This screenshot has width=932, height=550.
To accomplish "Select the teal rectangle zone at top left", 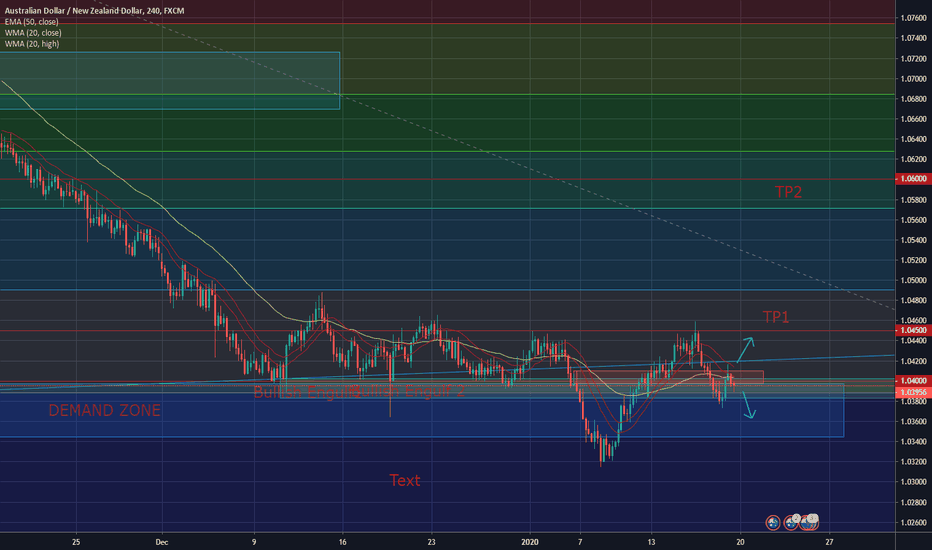I will [170, 80].
